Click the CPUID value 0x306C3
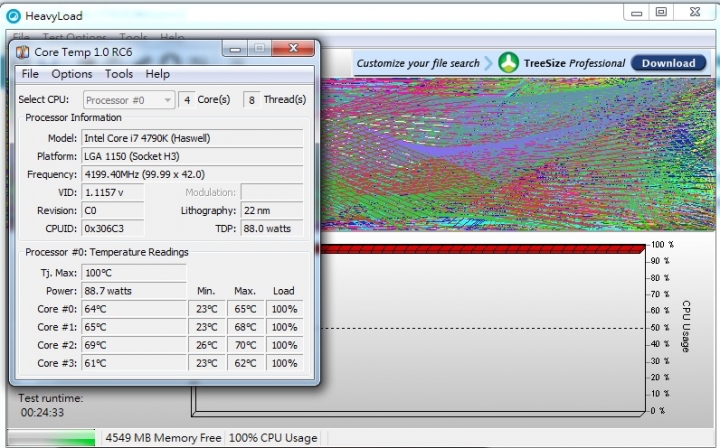This screenshot has height=448, width=720. (112, 229)
